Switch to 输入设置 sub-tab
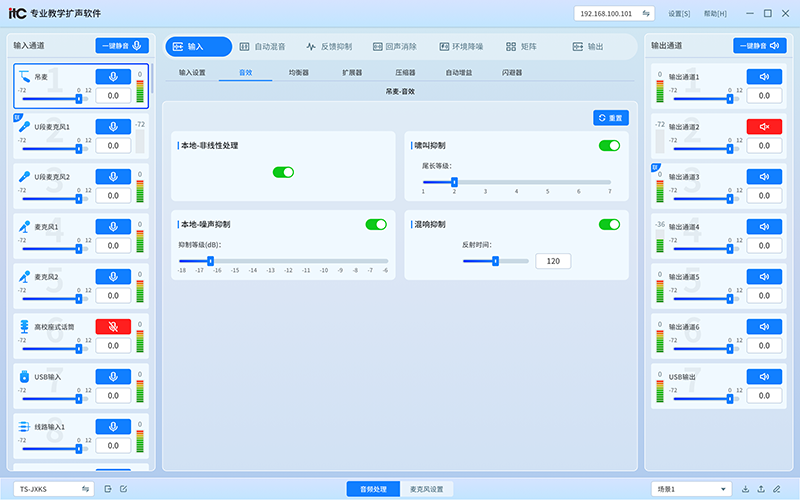Image resolution: width=800 pixels, height=500 pixels. coord(192,72)
